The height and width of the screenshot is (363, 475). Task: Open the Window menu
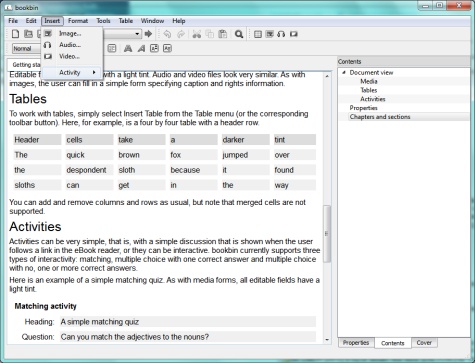pos(152,21)
